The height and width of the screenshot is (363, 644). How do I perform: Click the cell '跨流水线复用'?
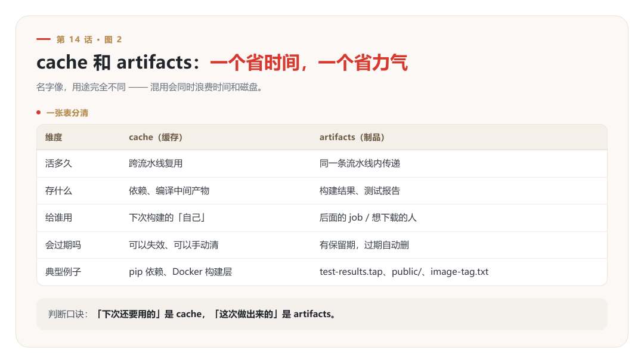(156, 163)
